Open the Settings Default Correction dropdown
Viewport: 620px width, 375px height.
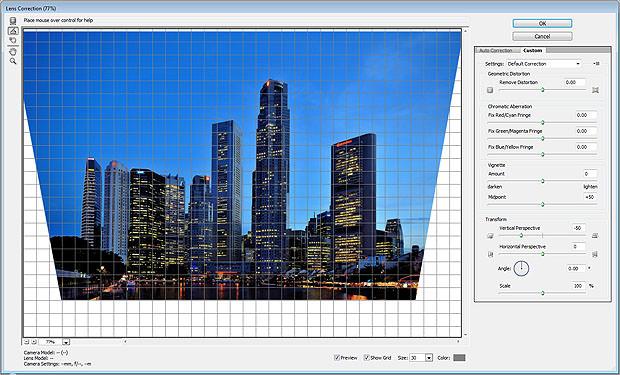pyautogui.click(x=544, y=64)
